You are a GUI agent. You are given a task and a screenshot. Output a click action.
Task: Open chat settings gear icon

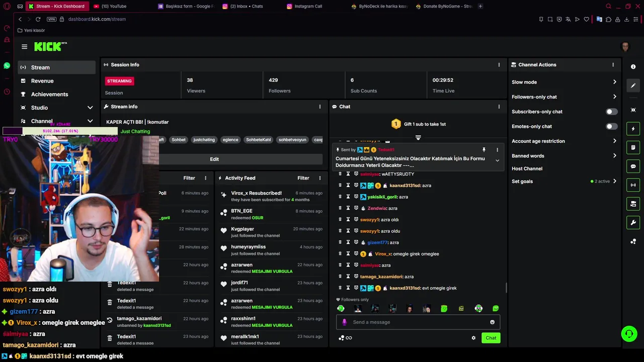pos(473,338)
